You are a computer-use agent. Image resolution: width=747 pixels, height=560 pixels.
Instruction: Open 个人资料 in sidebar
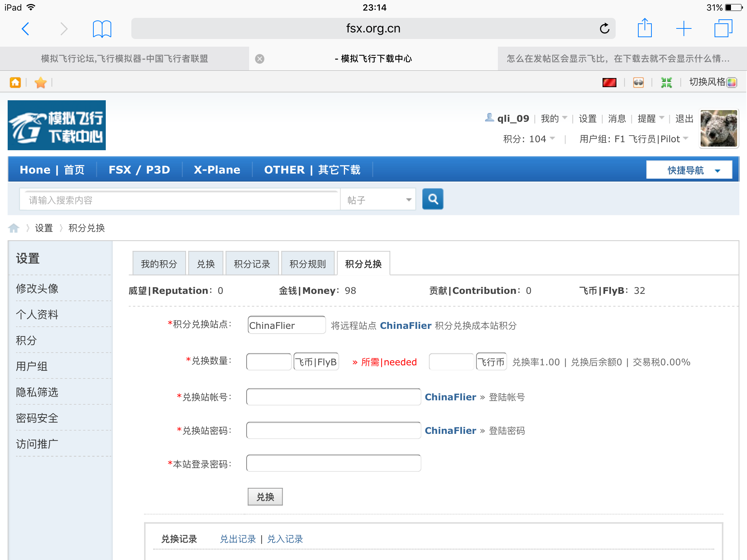[37, 314]
